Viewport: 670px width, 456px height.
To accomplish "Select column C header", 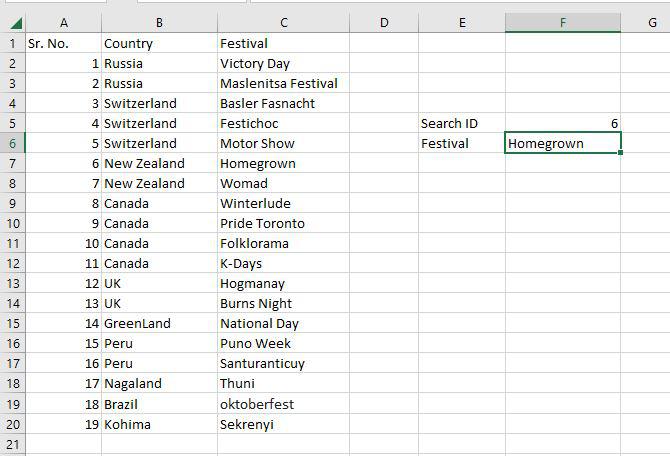I will tap(283, 22).
